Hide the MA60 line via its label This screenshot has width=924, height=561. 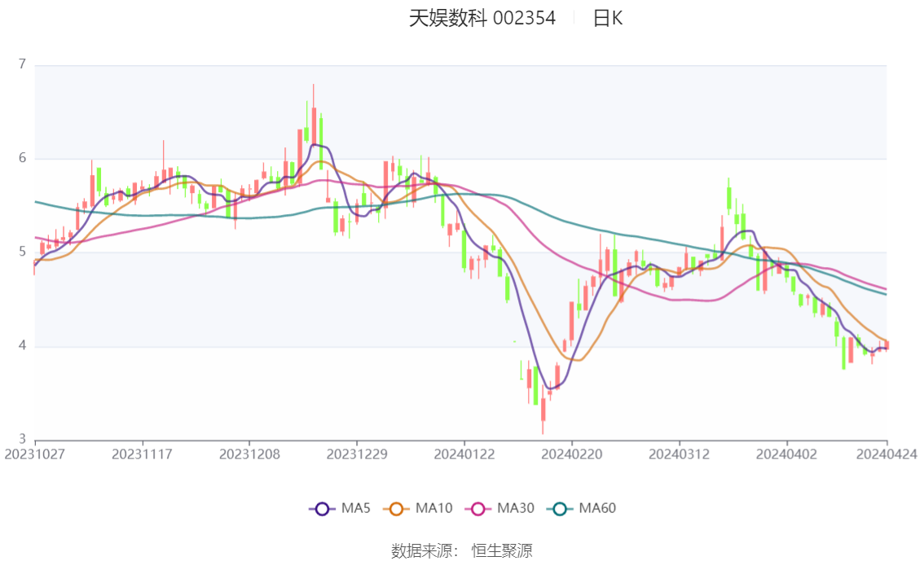[597, 508]
